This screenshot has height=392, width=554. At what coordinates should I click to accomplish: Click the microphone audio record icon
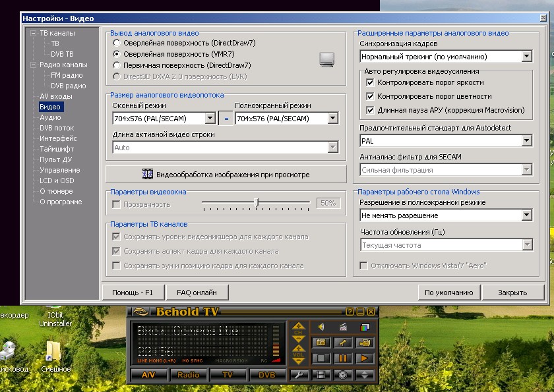343,343
